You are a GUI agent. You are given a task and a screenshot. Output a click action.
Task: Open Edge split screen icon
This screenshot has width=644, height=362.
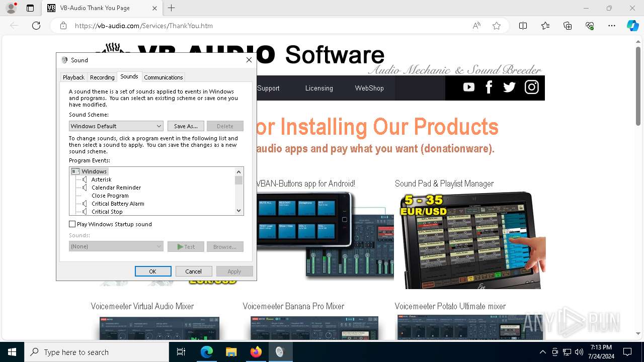523,26
